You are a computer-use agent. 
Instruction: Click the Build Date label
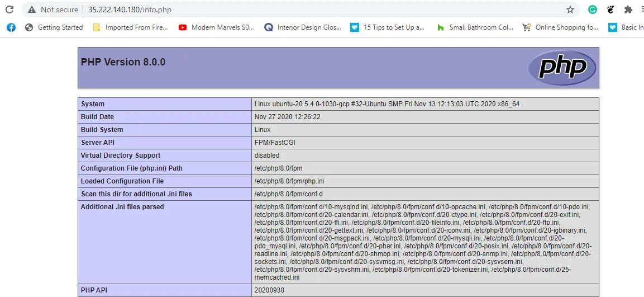click(x=97, y=117)
